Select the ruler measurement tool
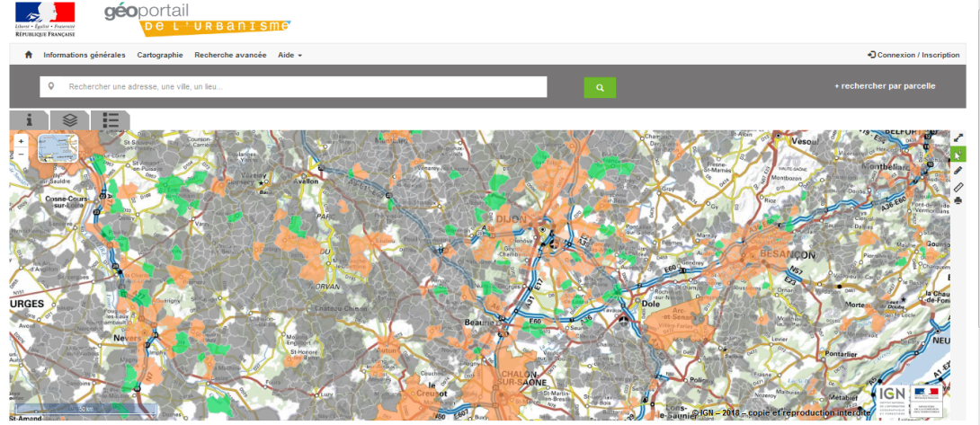Screen dimensions: 980x425 (x=958, y=186)
